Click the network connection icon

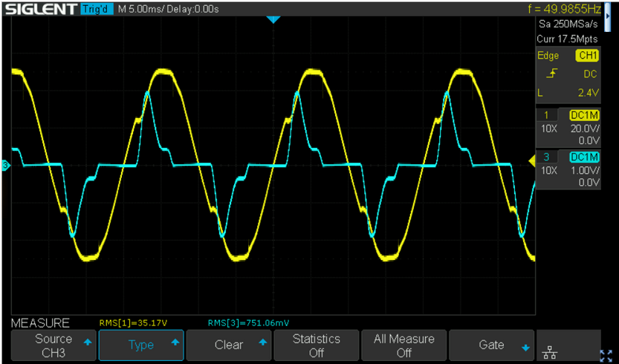pos(551,350)
